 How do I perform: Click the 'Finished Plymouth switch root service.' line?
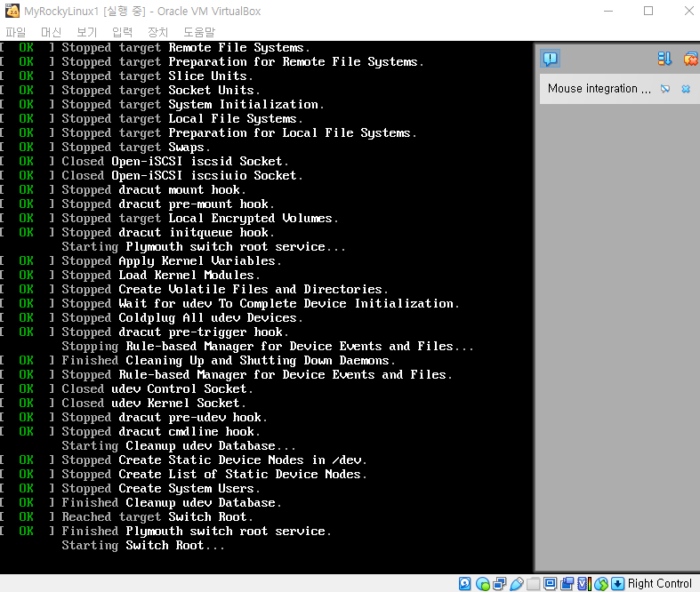[x=197, y=532]
